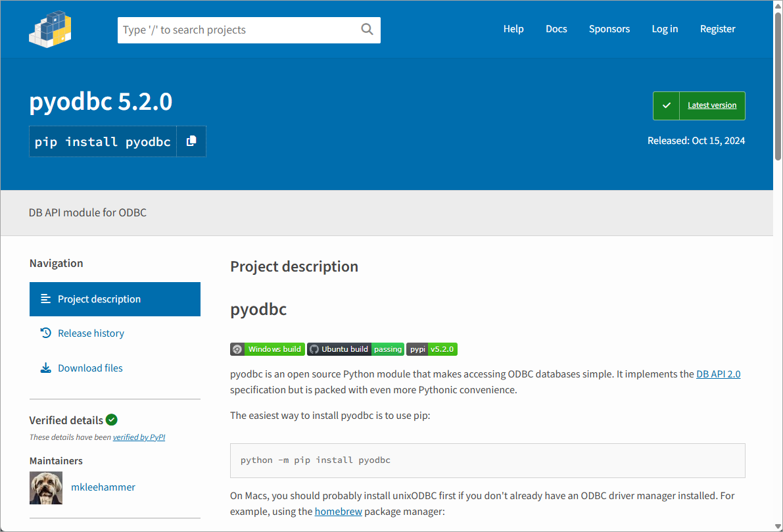The height and width of the screenshot is (532, 783).
Task: Click the 'Maintainers' heading
Action: [x=56, y=461]
